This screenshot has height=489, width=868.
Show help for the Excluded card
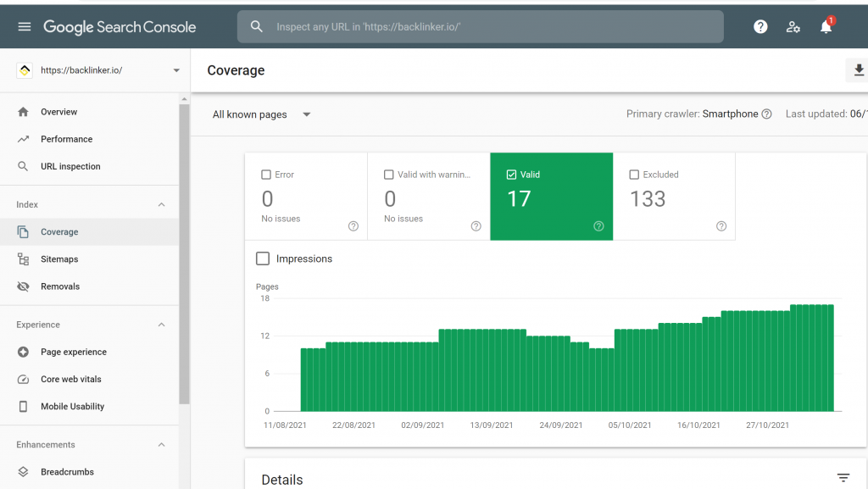[x=721, y=225]
